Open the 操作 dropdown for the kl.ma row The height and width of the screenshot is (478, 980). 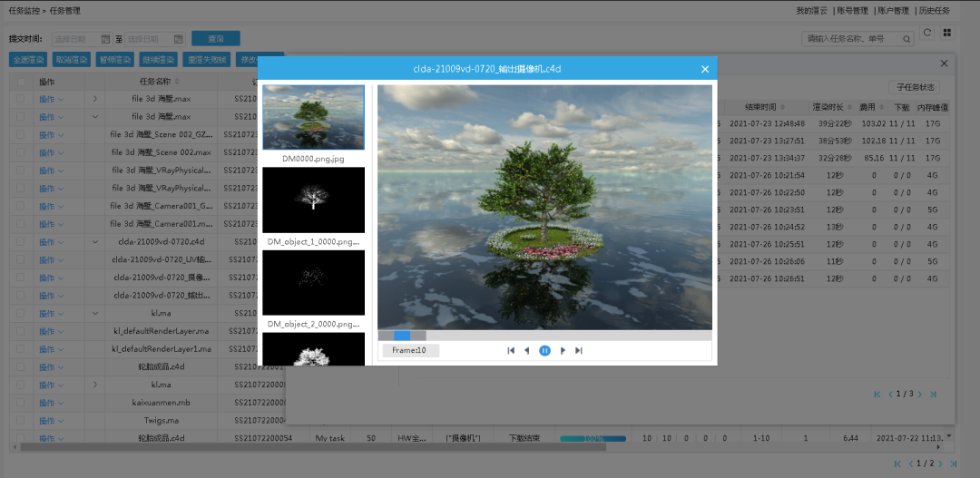coord(51,313)
